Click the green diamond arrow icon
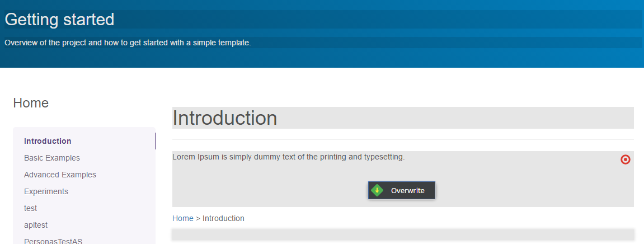The image size is (644, 244). tap(378, 190)
